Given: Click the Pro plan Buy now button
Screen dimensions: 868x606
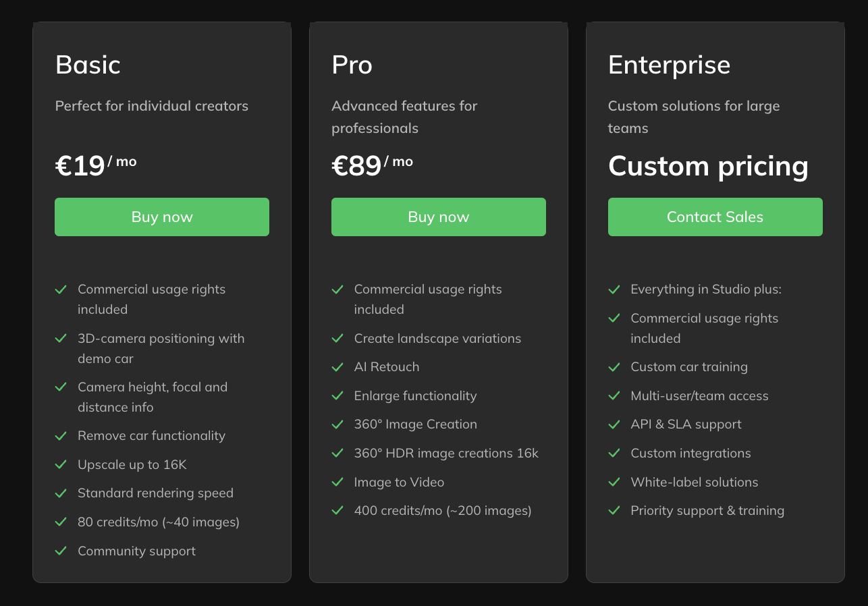Looking at the screenshot, I should (x=439, y=217).
